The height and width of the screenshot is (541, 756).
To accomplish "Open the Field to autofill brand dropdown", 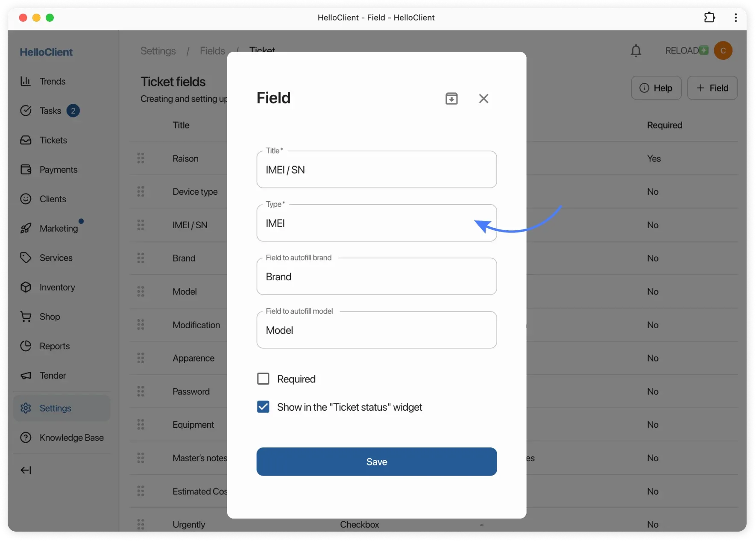I will point(376,276).
